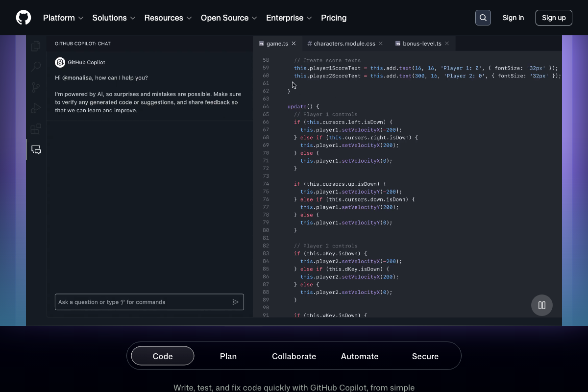Screen dimensions: 588x392
Task: Click line number 64 in the gutter
Action: 266,106
